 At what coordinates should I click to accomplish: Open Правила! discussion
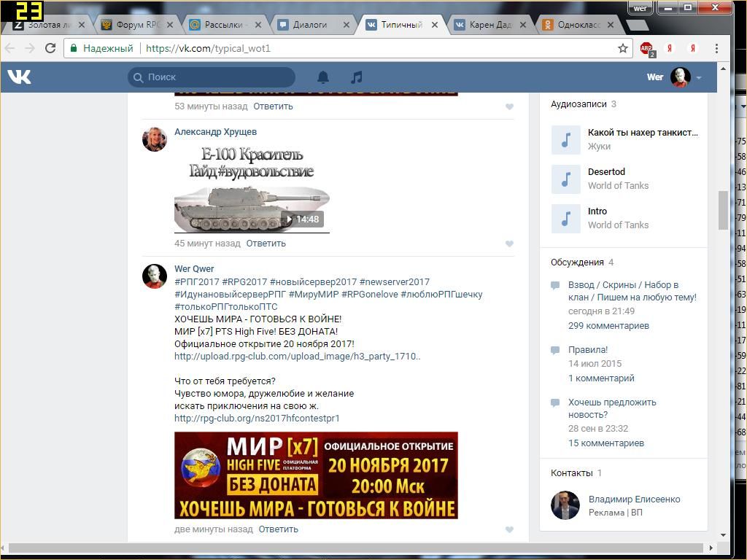coord(588,350)
